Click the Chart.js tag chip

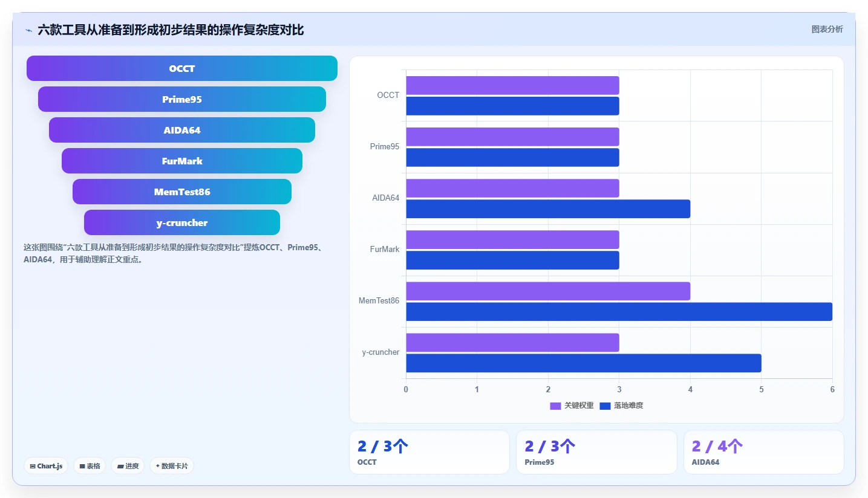pos(47,466)
